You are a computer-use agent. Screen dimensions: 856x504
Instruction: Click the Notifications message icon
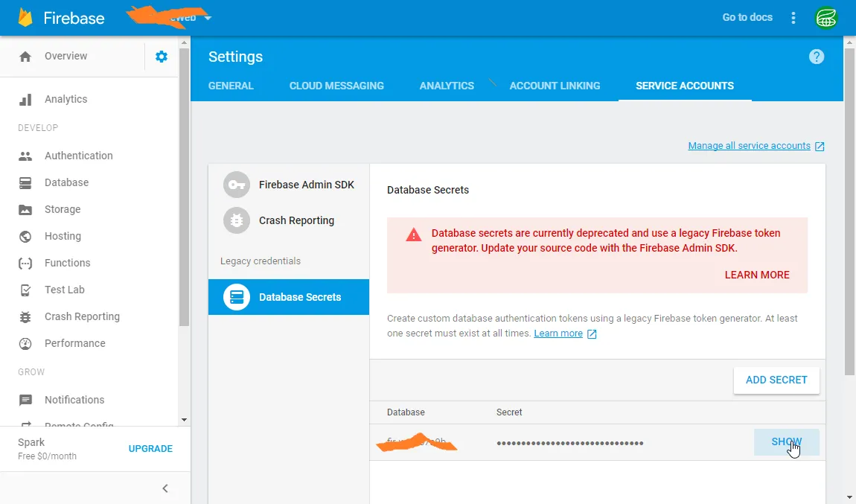click(x=25, y=401)
